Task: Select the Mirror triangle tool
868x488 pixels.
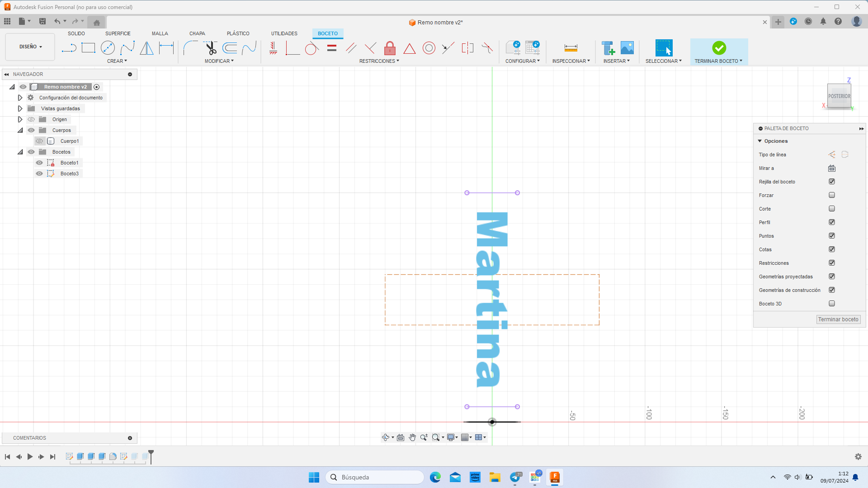Action: point(146,48)
